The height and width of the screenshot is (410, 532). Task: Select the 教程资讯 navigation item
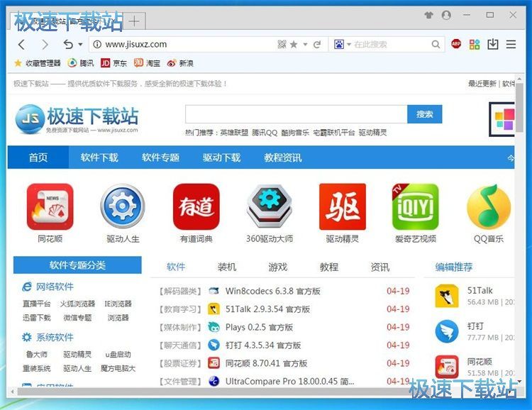[x=283, y=157]
